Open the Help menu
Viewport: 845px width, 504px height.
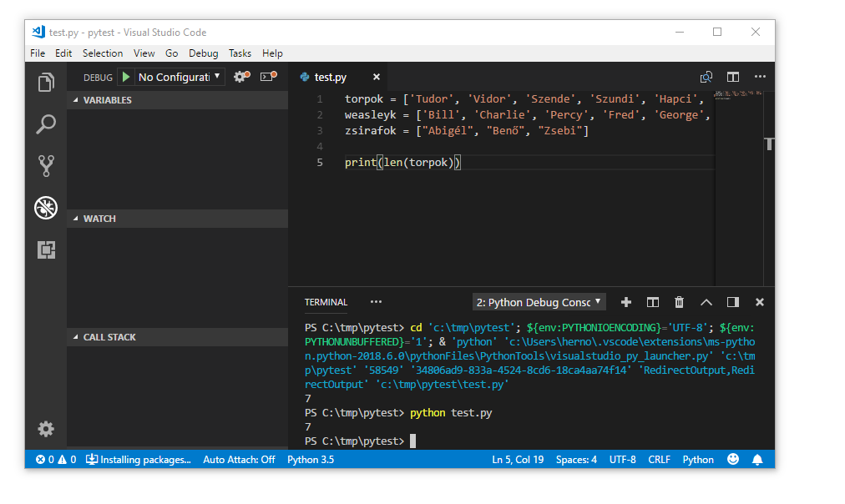(x=272, y=53)
